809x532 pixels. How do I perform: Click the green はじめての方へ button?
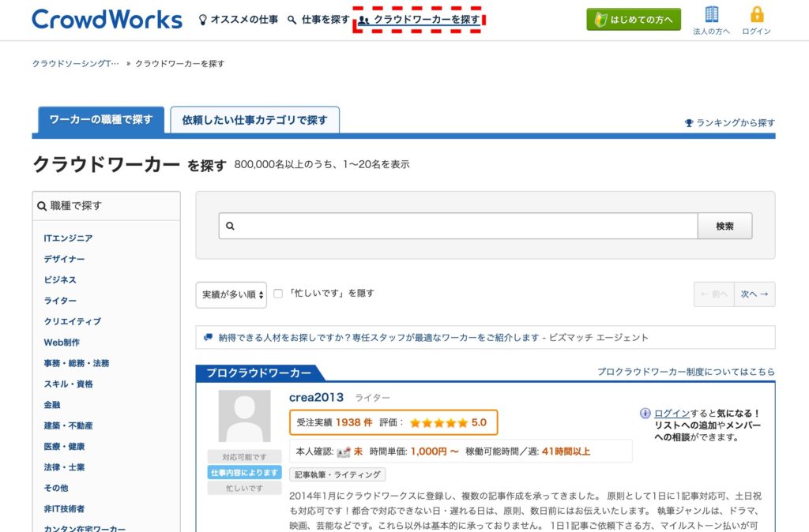coord(634,20)
